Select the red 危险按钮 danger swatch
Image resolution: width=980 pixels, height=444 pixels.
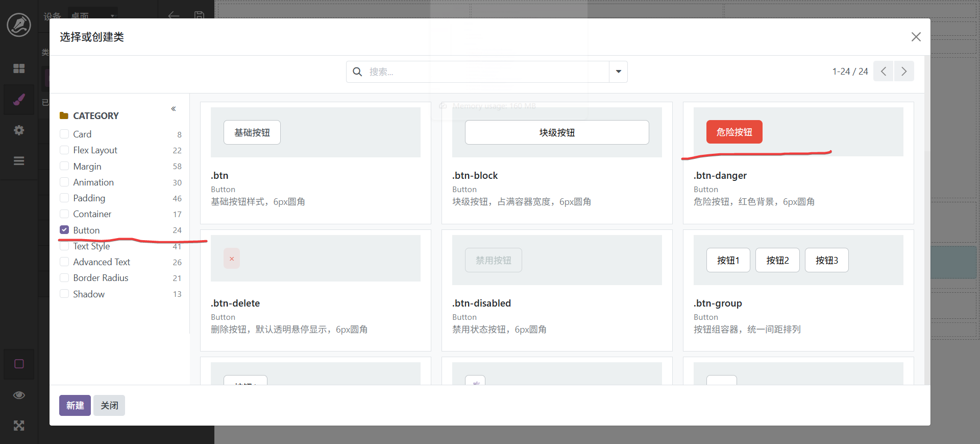coord(734,132)
